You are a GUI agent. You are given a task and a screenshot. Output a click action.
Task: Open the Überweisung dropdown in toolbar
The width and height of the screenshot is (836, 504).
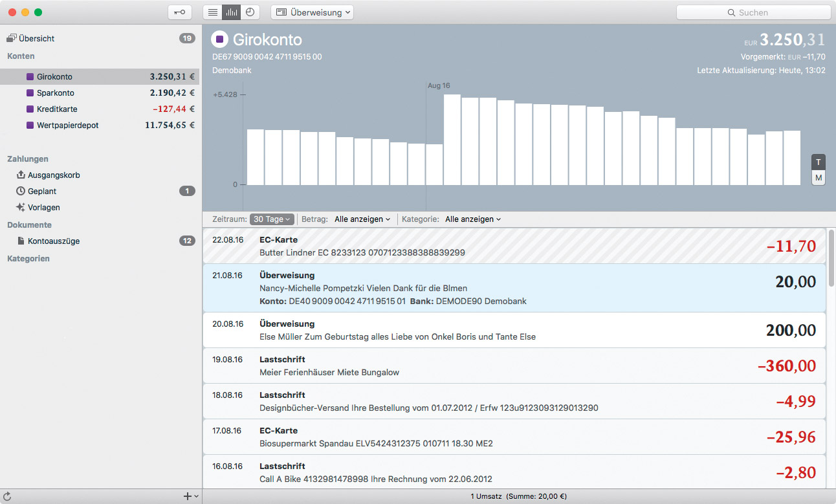tap(313, 12)
